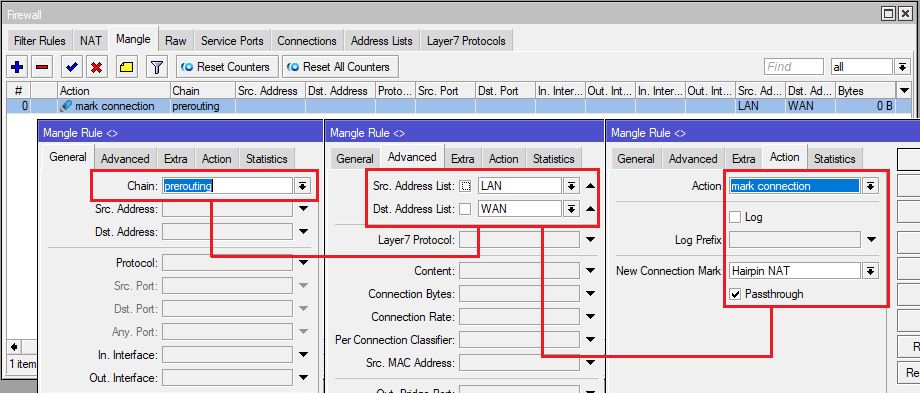This screenshot has height=393, width=920.
Task: Expand the Connection Rate field arrow
Action: pyautogui.click(x=590, y=317)
